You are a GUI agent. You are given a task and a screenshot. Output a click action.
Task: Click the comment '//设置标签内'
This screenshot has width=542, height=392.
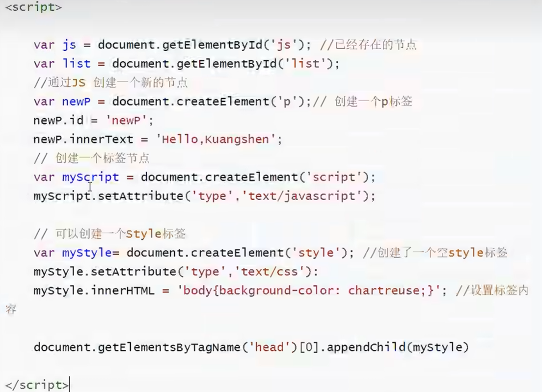click(x=492, y=290)
